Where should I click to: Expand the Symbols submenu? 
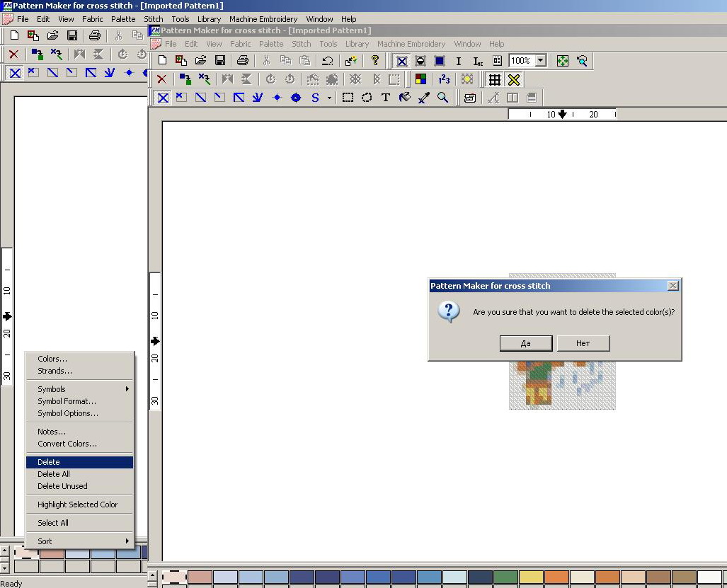point(79,389)
